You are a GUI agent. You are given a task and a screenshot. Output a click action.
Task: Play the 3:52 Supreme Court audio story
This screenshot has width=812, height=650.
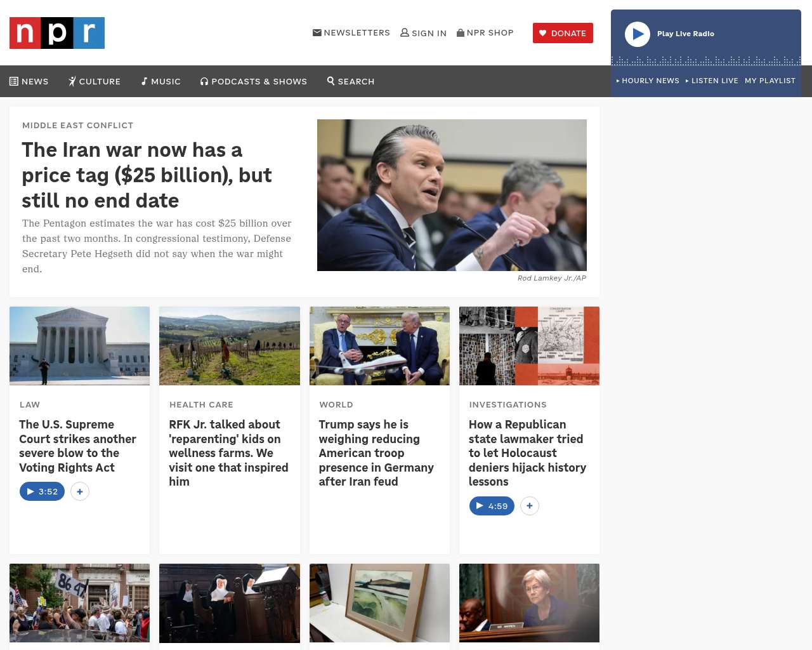click(43, 491)
